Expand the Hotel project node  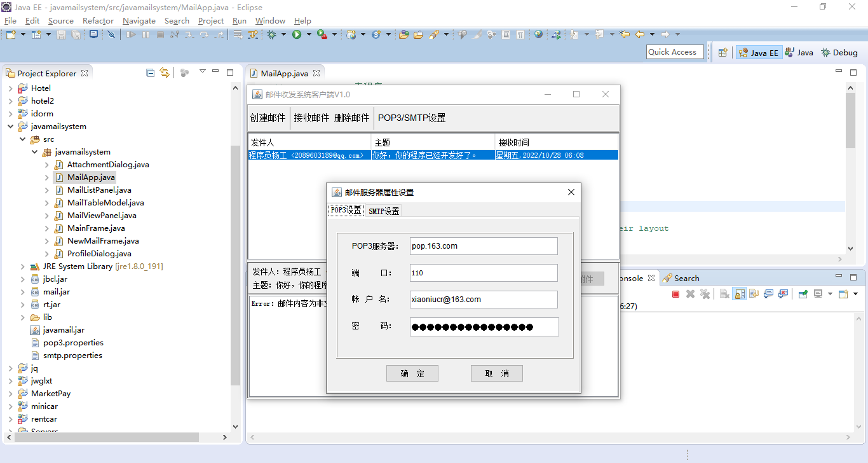tap(10, 88)
